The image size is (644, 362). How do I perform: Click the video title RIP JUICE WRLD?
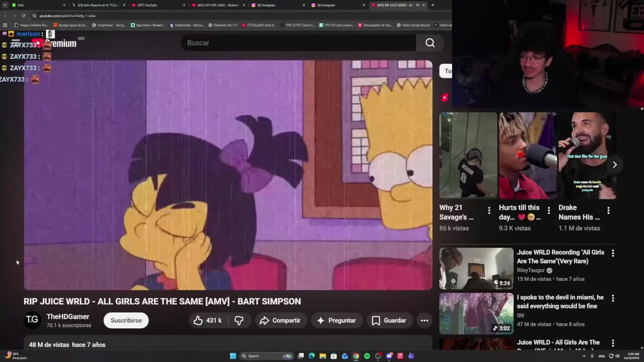coord(162,301)
